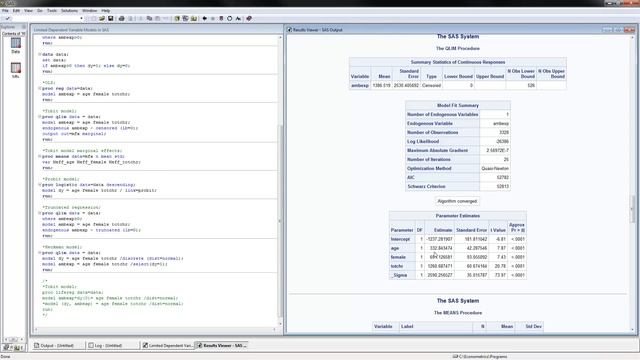Click 'Optimization Method' row in Model Fit Summary

(x=458, y=168)
